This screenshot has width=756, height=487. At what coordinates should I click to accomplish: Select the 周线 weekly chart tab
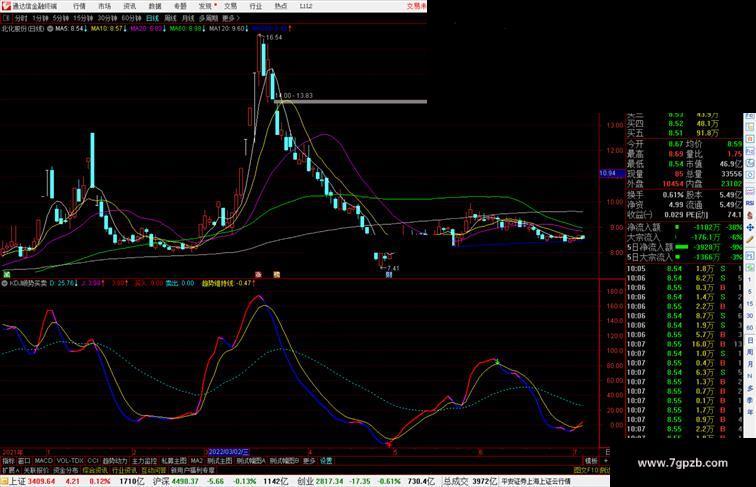[170, 18]
